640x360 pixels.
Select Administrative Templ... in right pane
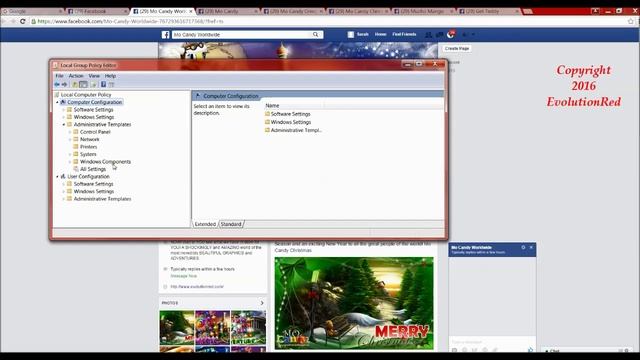296,130
